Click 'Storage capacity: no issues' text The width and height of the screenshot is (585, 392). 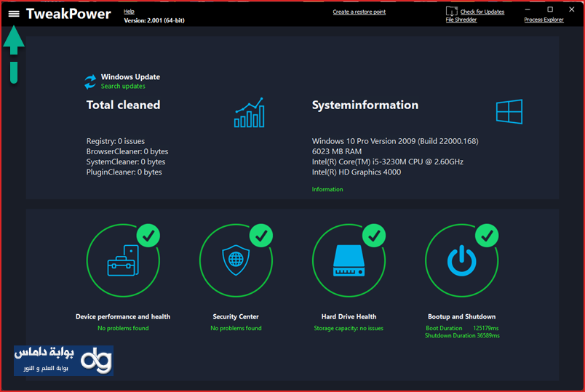349,328
